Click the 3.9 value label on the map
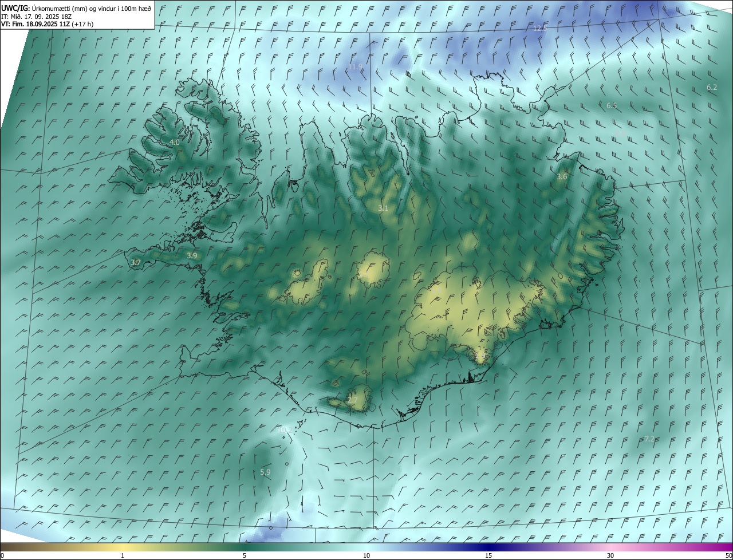733x560 pixels. coord(192,255)
